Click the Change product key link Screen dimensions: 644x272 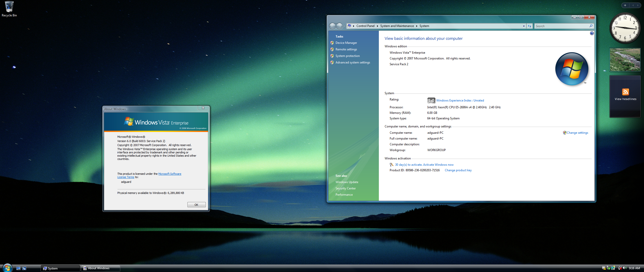(x=458, y=170)
